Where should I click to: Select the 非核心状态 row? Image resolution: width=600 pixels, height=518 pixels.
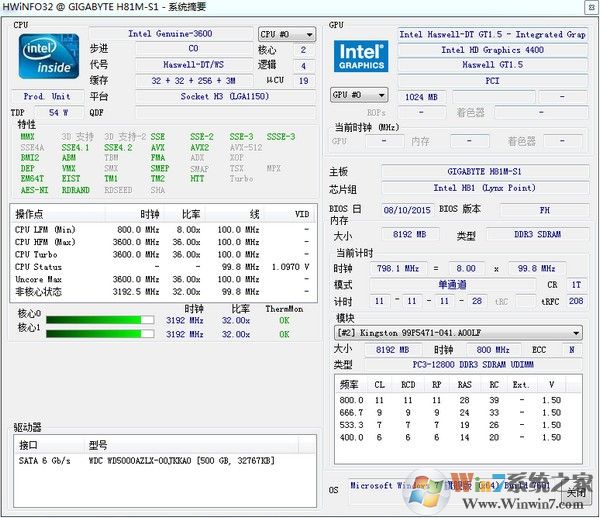(x=163, y=292)
